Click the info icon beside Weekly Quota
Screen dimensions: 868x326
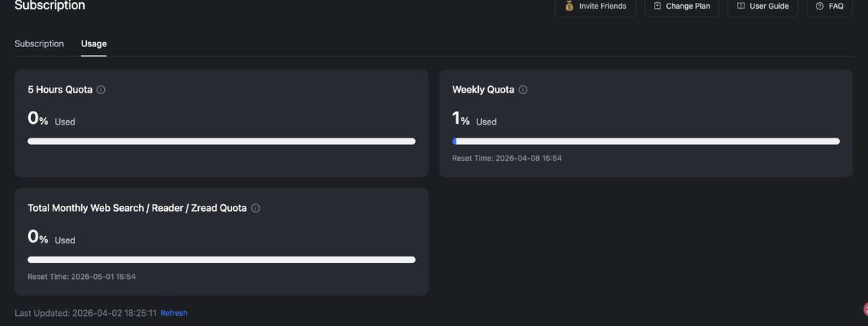523,90
